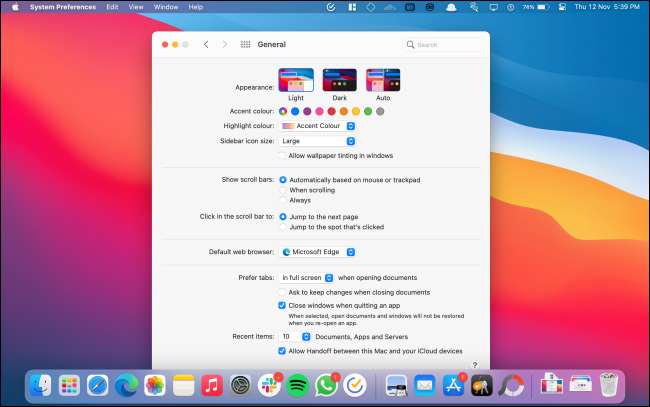Click the Search field in preferences
The image size is (650, 407).
pyautogui.click(x=441, y=44)
